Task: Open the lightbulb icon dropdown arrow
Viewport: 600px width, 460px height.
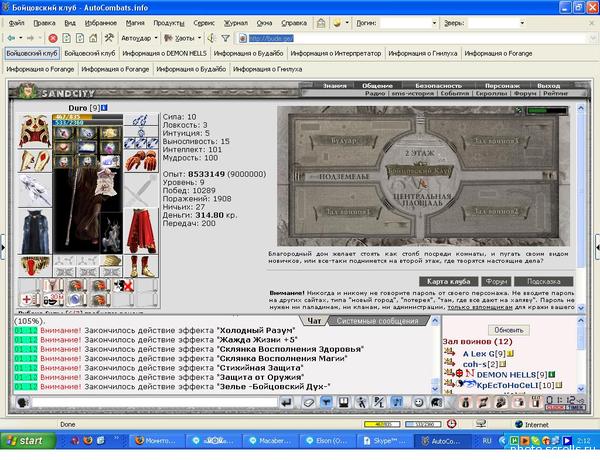Action: tap(347, 23)
